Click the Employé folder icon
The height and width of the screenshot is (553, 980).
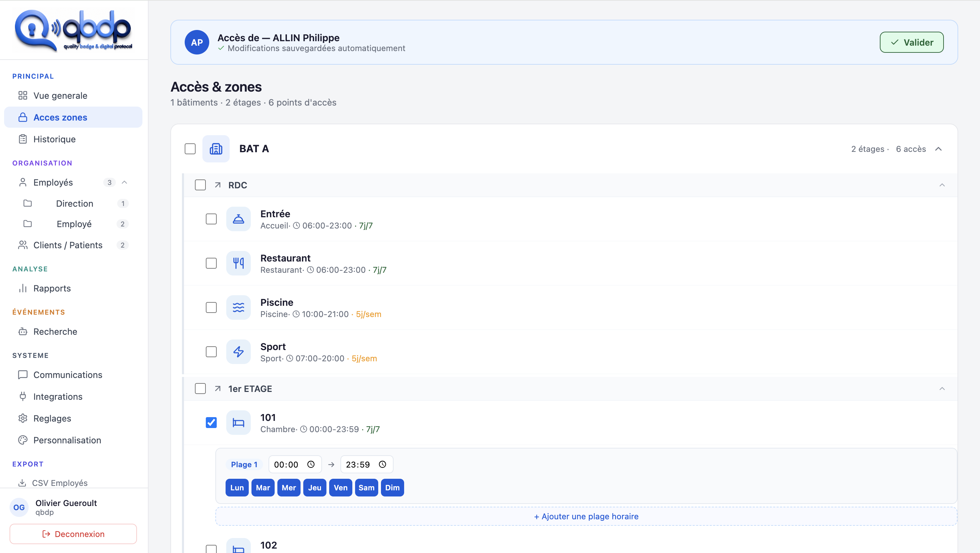(x=27, y=224)
